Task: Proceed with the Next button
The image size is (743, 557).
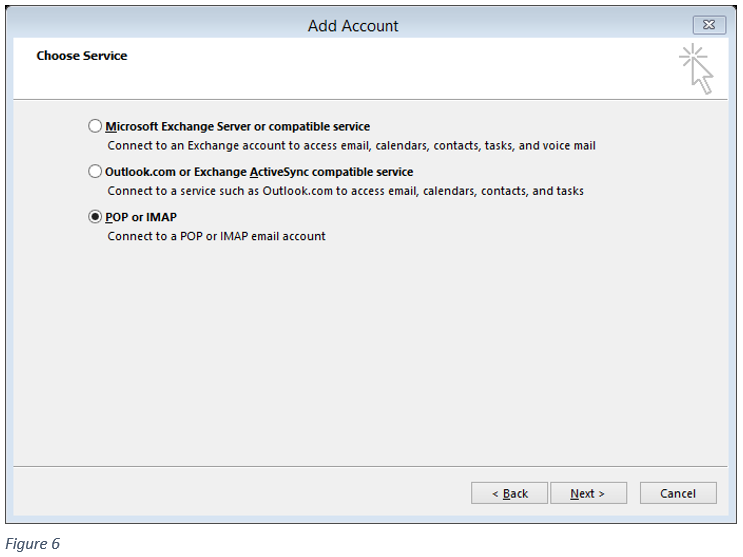Action: tap(588, 493)
